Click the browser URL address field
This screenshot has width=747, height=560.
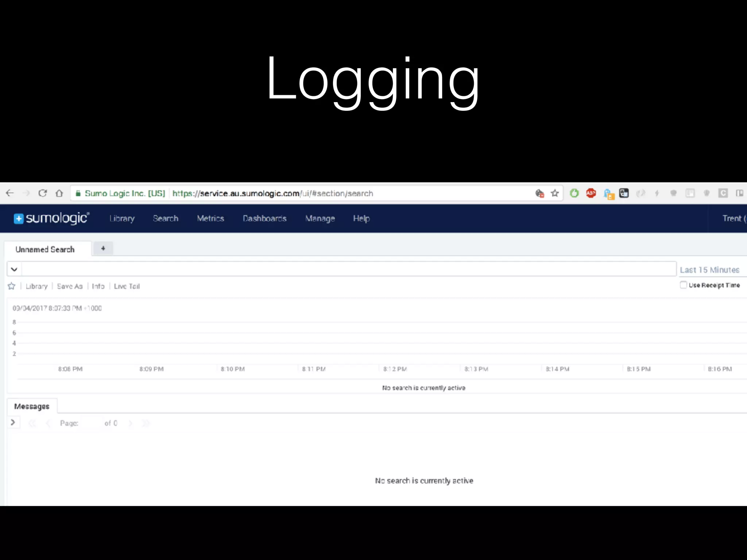click(273, 193)
